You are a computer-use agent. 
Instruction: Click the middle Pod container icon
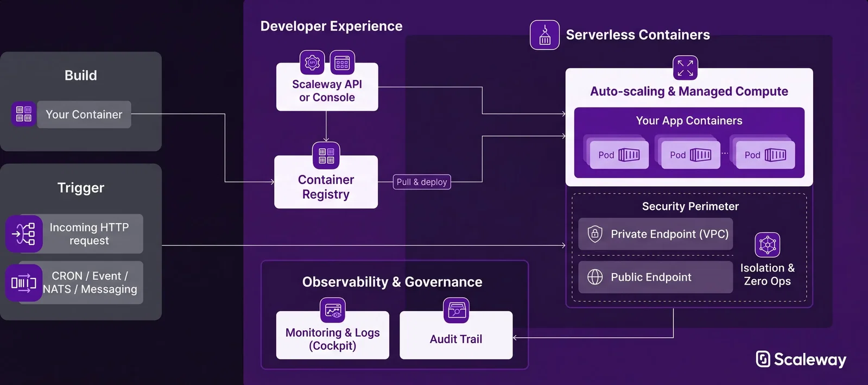[701, 155]
